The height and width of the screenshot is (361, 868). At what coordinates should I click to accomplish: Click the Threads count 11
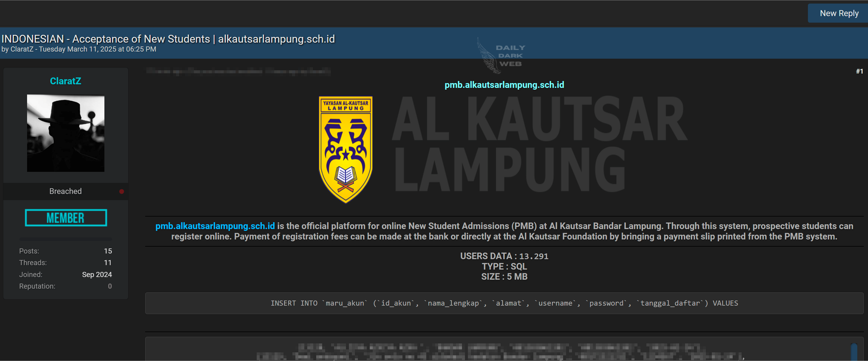tap(107, 262)
